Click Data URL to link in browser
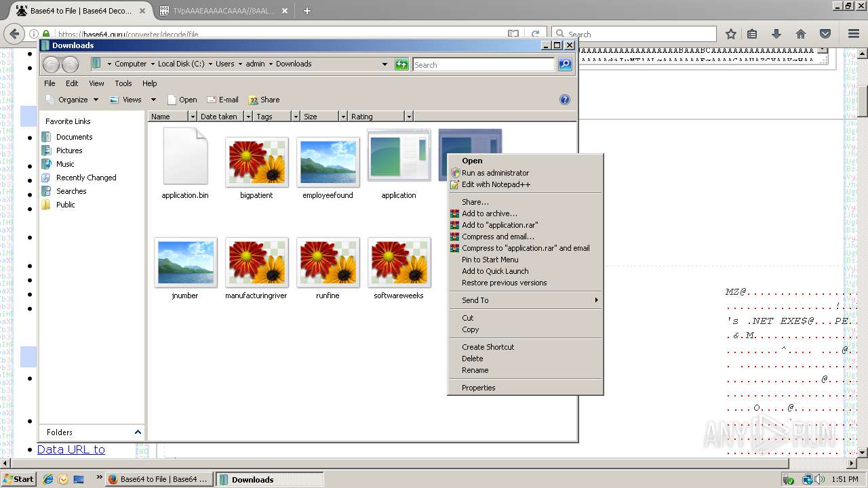The image size is (868, 488). [x=71, y=449]
